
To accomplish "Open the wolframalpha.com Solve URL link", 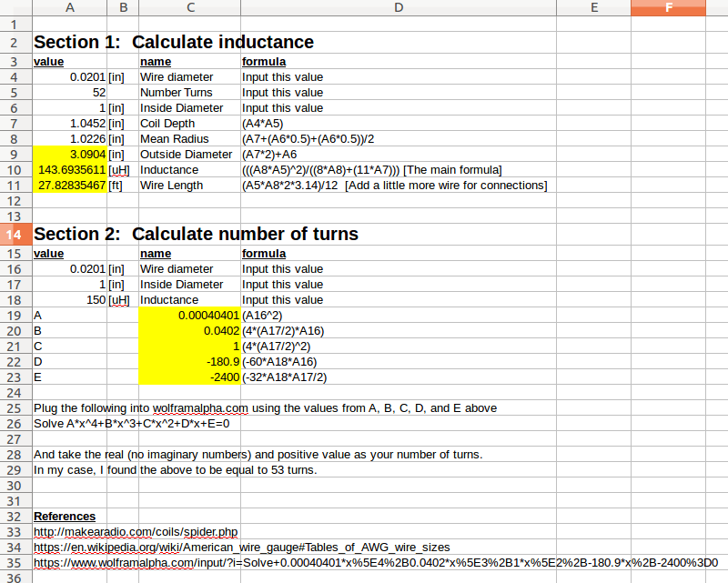I will [x=376, y=563].
